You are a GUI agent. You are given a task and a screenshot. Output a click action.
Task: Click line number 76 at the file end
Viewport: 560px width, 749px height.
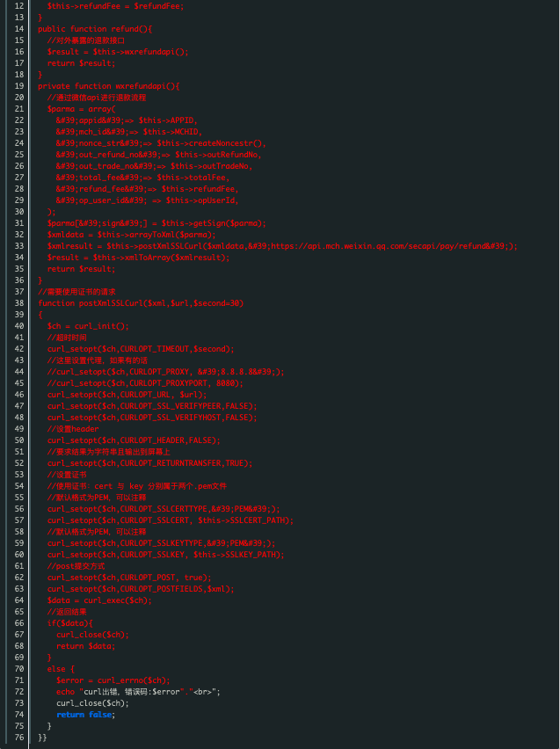(19, 738)
